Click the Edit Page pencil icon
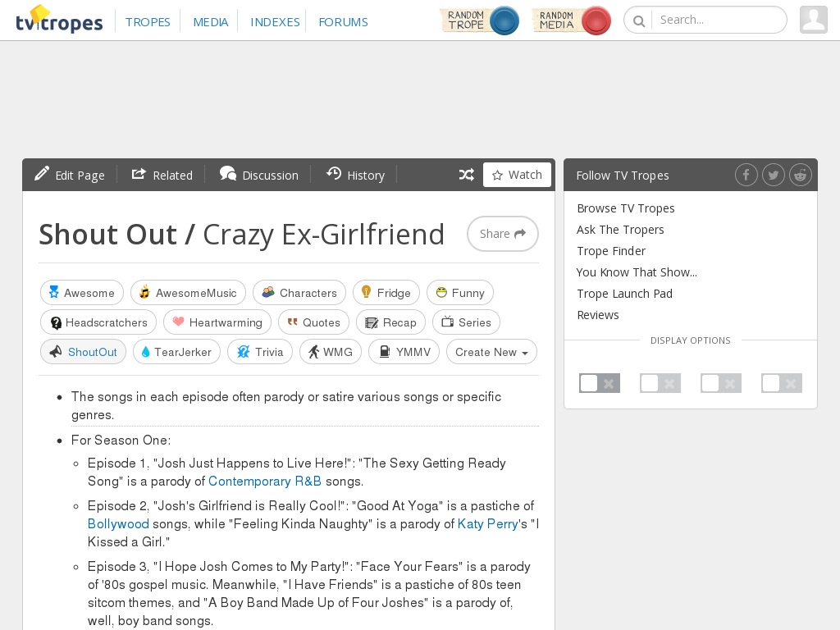Viewport: 840px width, 630px height. point(42,174)
